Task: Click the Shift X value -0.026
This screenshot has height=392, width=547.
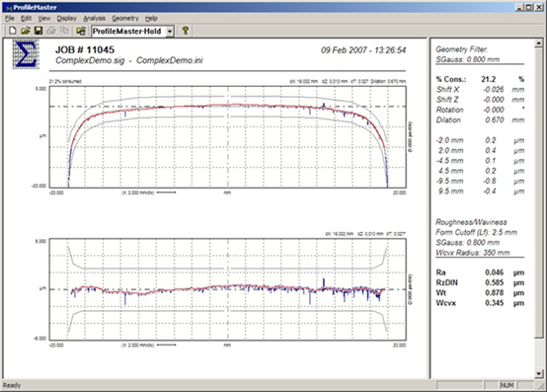Action: point(494,89)
